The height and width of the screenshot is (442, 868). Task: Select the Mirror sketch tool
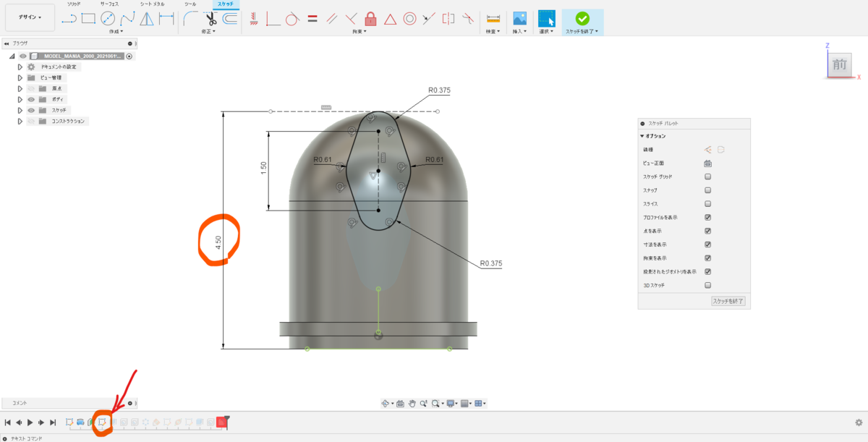(147, 19)
